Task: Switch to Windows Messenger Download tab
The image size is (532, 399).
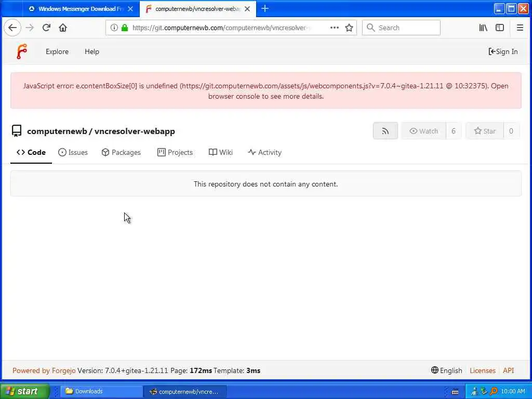Action: pos(81,9)
